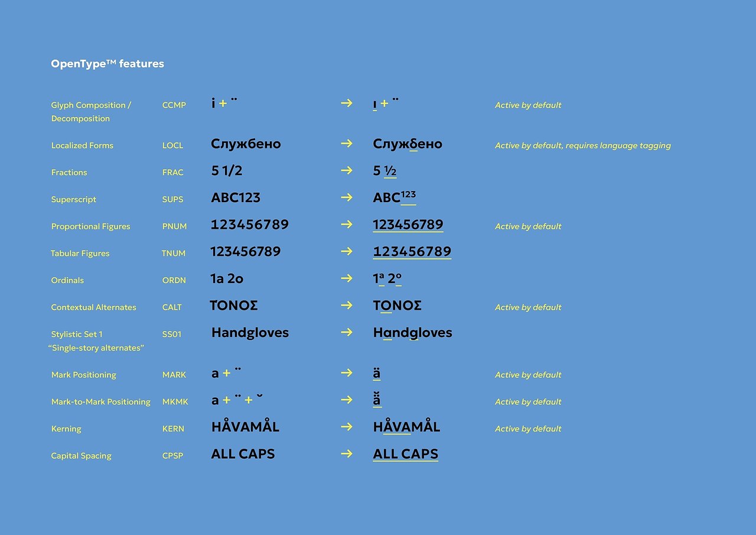Click the underlined 'ALL CAPS' result
The height and width of the screenshot is (535, 756).
tap(406, 455)
